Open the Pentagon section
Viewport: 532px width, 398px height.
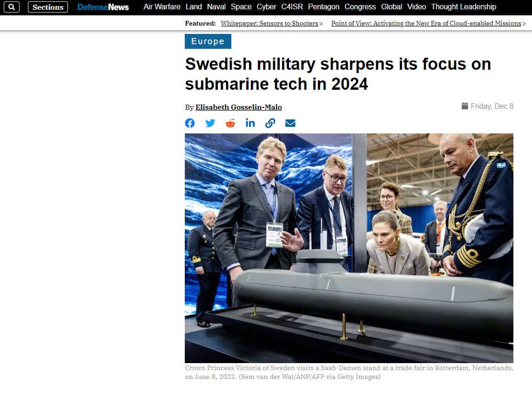(323, 7)
